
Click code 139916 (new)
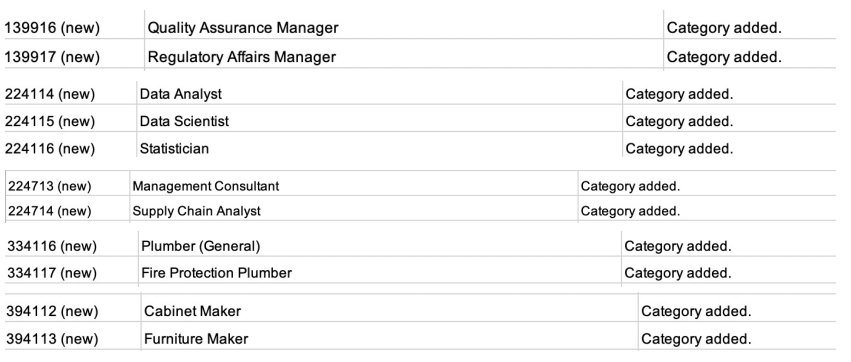53,28
